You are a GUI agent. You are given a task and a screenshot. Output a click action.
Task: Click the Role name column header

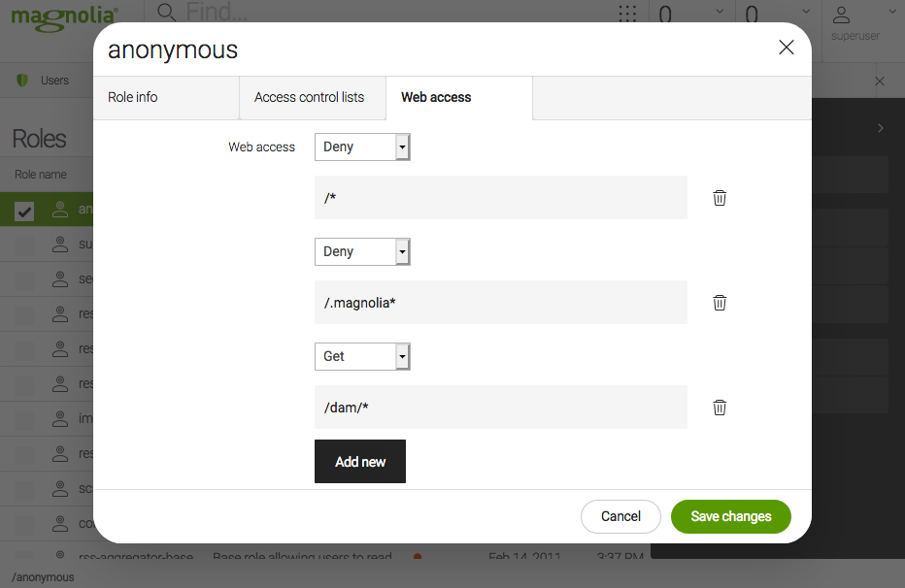[x=41, y=174]
